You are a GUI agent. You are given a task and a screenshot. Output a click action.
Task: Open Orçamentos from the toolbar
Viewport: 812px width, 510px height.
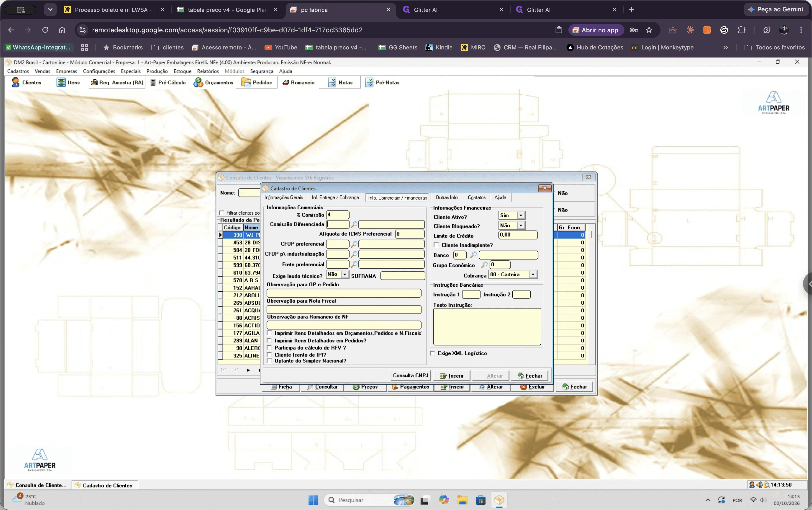[x=213, y=82]
